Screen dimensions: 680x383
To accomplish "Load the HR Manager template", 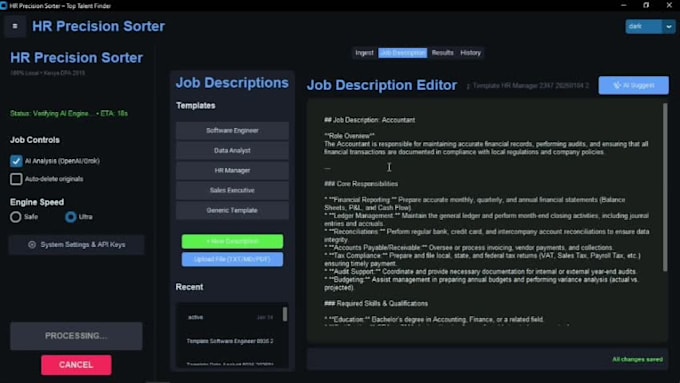I will [x=232, y=170].
